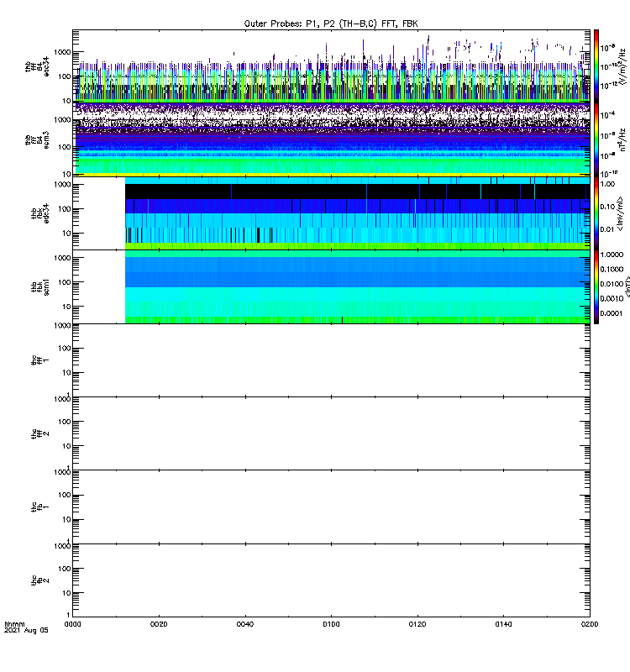
Task: Click the "0.0010" value on the <|nT|> color bar
Action: pyautogui.click(x=612, y=298)
